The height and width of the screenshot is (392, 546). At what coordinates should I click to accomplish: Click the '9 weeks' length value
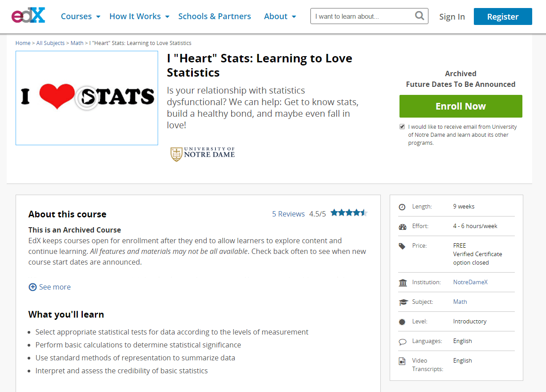(x=464, y=207)
